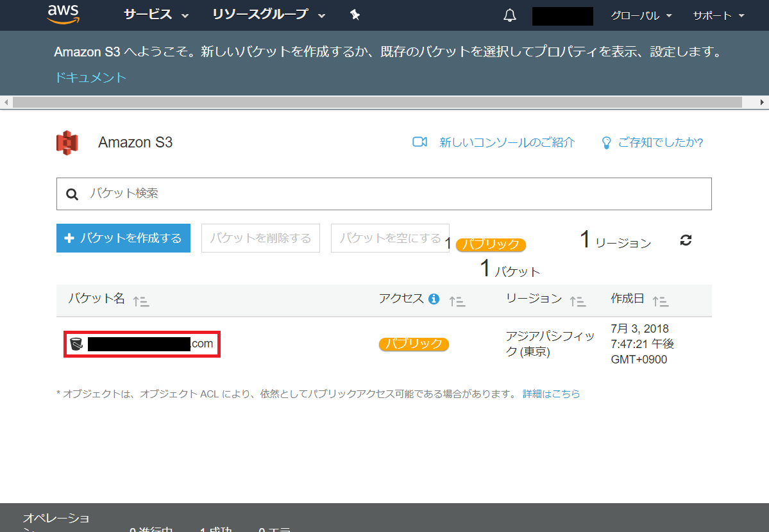Screen dimensions: 769x532
Task: Click the オペレーション footer label
Action: pyautogui.click(x=56, y=521)
